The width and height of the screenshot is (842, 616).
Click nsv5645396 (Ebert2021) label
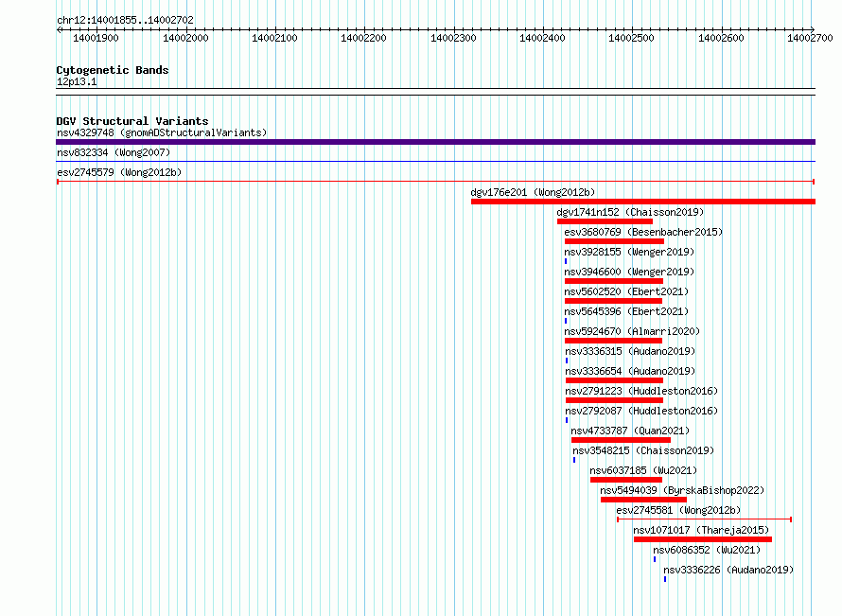pyautogui.click(x=626, y=311)
